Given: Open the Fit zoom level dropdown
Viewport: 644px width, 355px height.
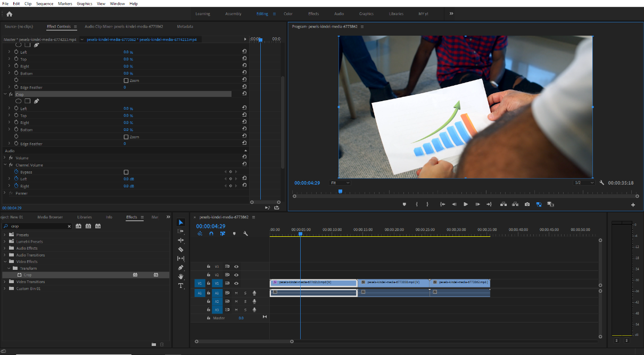Looking at the screenshot, I should [x=340, y=183].
